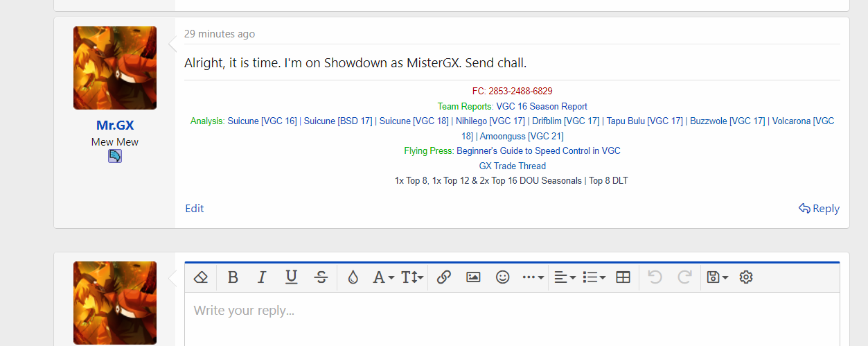Open the text alignment dropdown

[565, 277]
